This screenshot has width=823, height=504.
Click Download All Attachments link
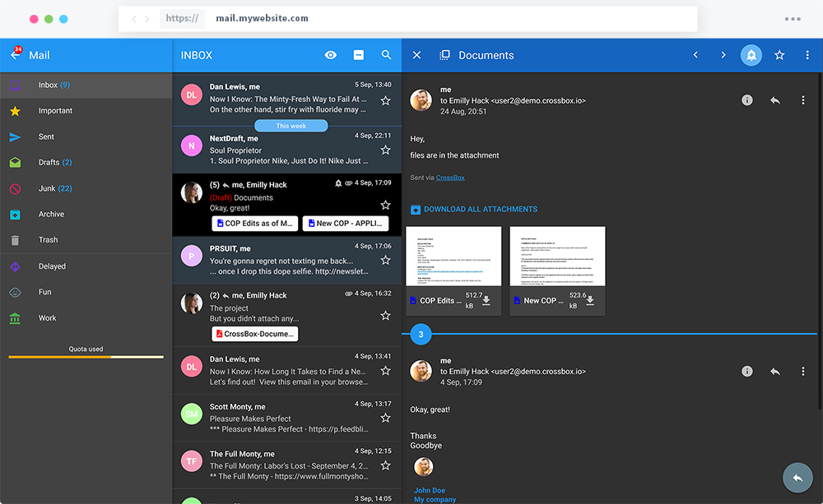(480, 210)
